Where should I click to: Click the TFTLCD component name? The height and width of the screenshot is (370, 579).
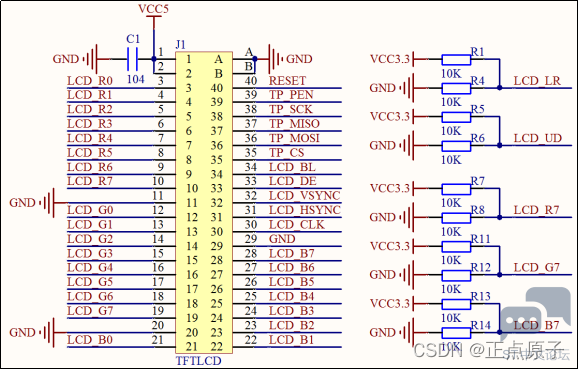pyautogui.click(x=199, y=360)
